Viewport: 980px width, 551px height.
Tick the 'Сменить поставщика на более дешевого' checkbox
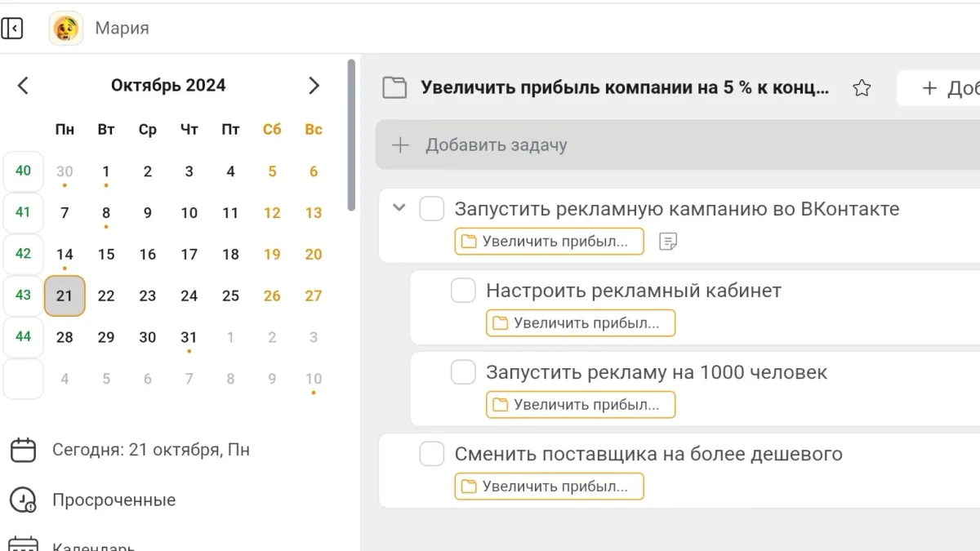point(432,454)
